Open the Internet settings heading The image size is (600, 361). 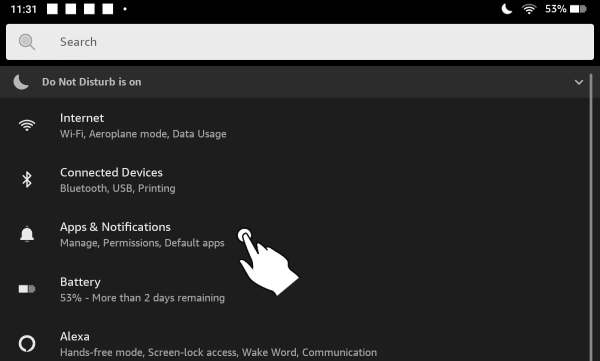point(82,118)
